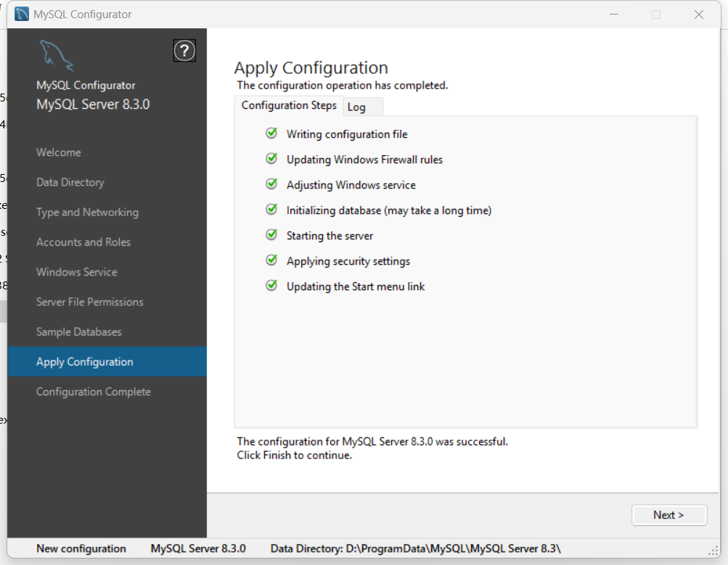This screenshot has height=565, width=728.
Task: Click the green check beside Applying security settings
Action: 271,260
